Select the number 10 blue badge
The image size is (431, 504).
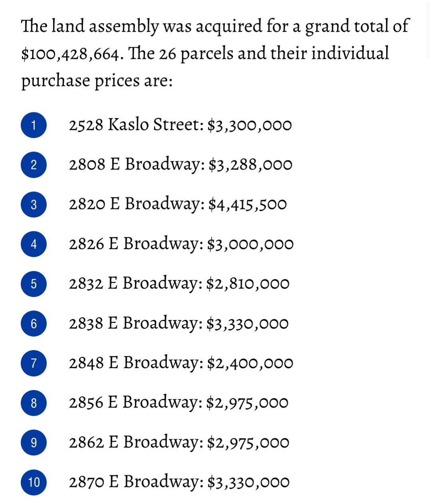click(34, 482)
